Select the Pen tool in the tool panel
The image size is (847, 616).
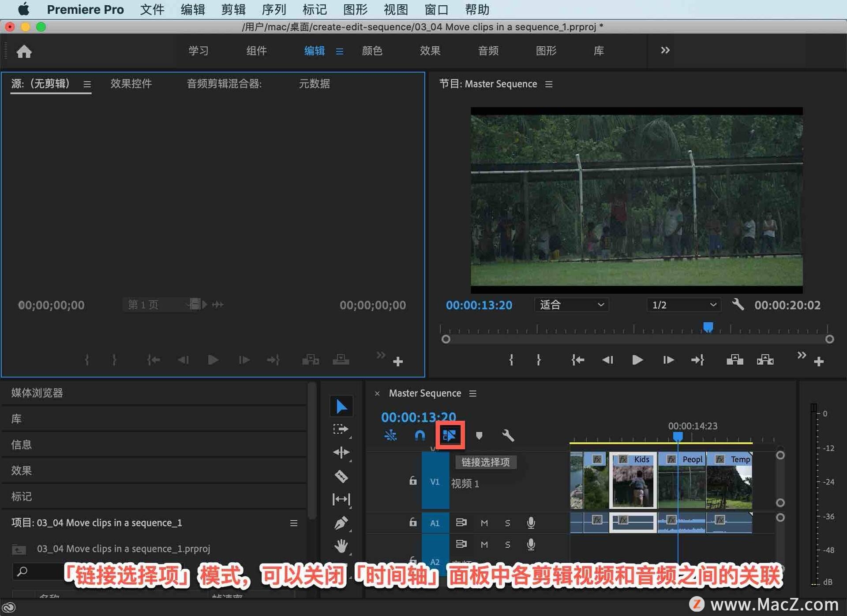(341, 522)
